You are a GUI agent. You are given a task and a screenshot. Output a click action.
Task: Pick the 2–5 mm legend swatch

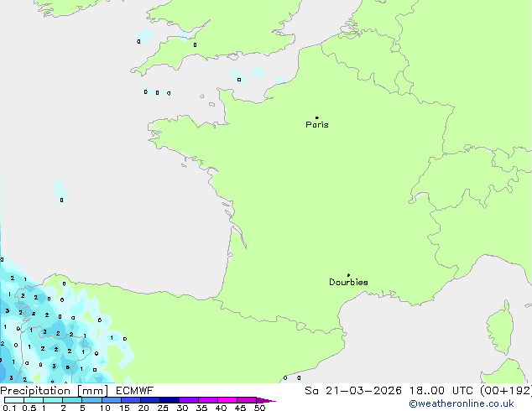coord(72,400)
